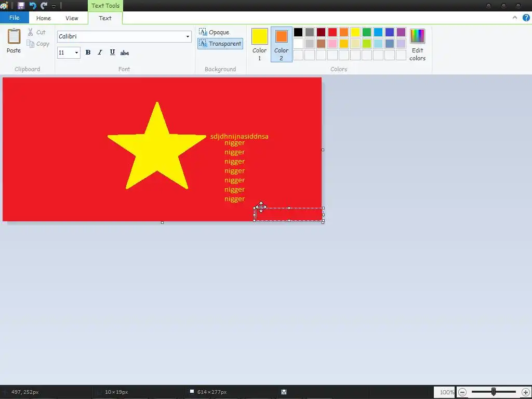The image size is (532, 399).
Task: Open Paint Help with the question mark
Action: [526, 18]
